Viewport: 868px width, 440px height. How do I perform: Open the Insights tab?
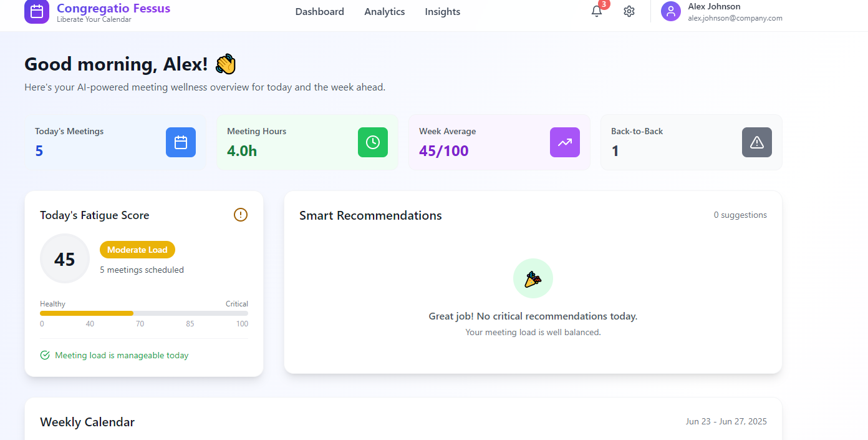[443, 12]
